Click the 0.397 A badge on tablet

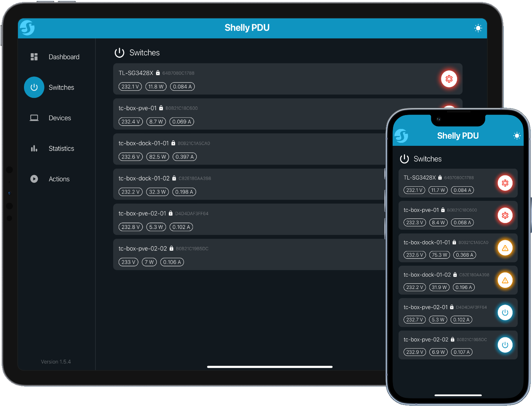(x=185, y=157)
